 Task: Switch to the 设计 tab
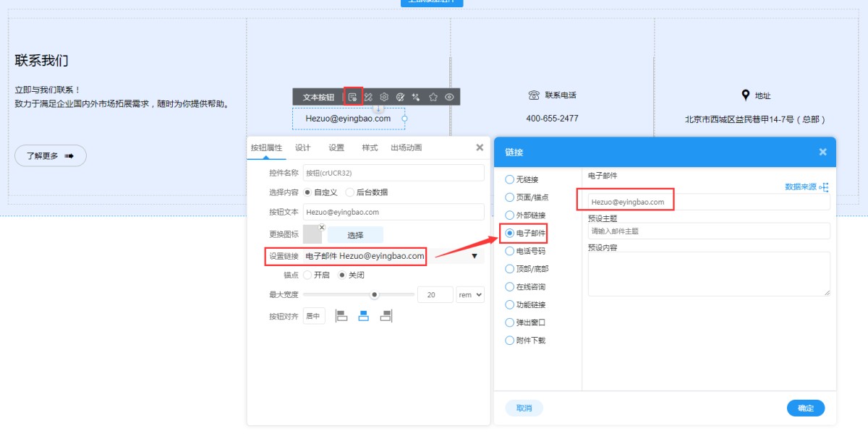[302, 148]
